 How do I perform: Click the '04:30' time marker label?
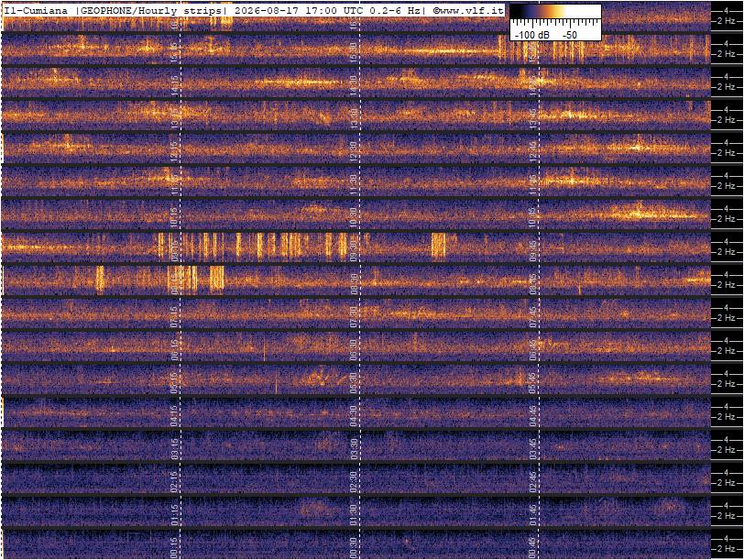click(x=354, y=414)
